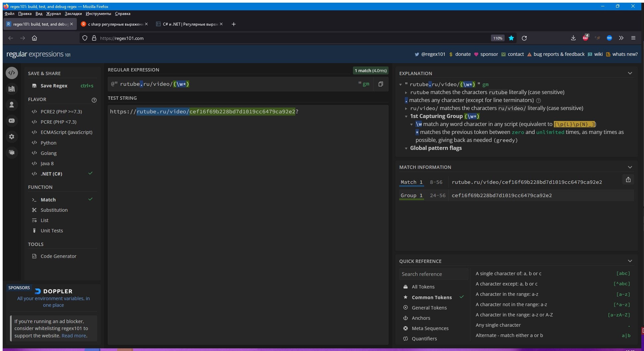Open Закладки menu

(73, 14)
